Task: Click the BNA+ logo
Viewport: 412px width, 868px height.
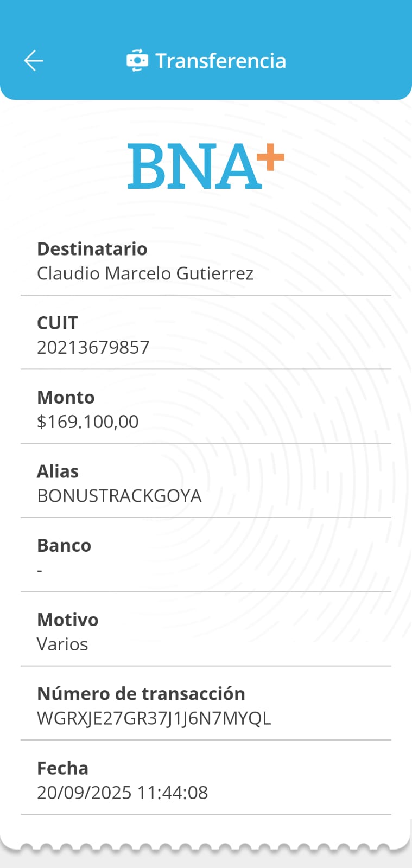Action: pyautogui.click(x=206, y=167)
